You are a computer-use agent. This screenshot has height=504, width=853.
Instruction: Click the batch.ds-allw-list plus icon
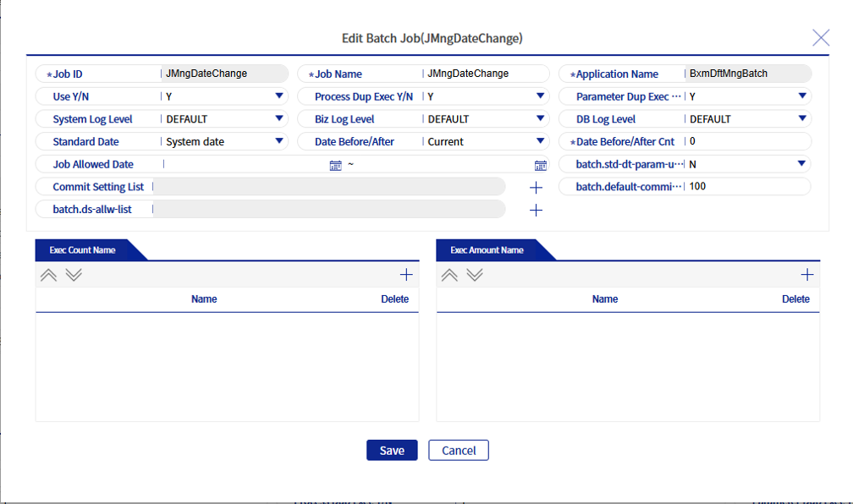point(536,210)
